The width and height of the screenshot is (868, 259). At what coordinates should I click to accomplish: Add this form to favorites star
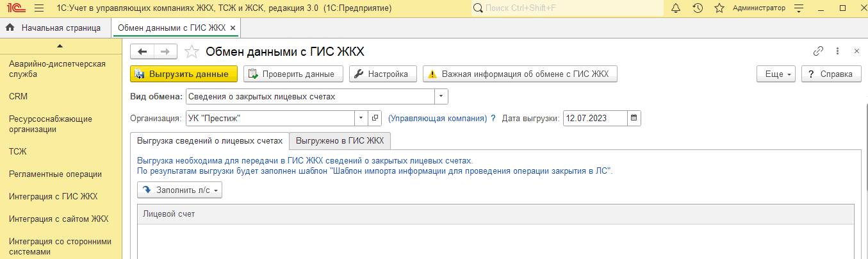click(x=192, y=52)
